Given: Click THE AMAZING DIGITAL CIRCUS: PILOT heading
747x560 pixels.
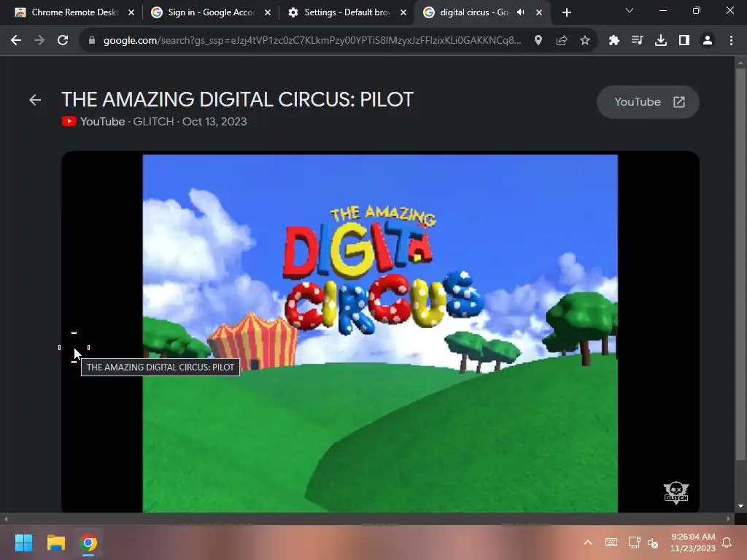Looking at the screenshot, I should (237, 99).
